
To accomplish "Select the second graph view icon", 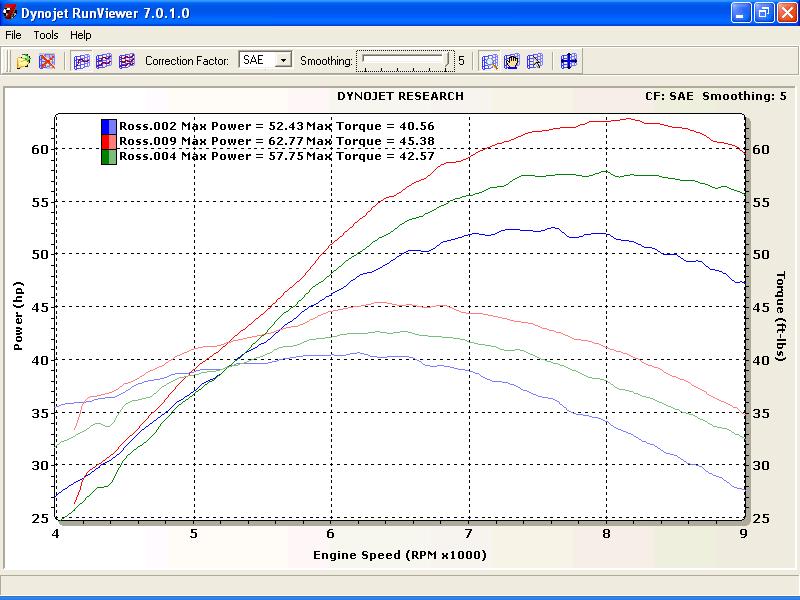I will pos(104,61).
